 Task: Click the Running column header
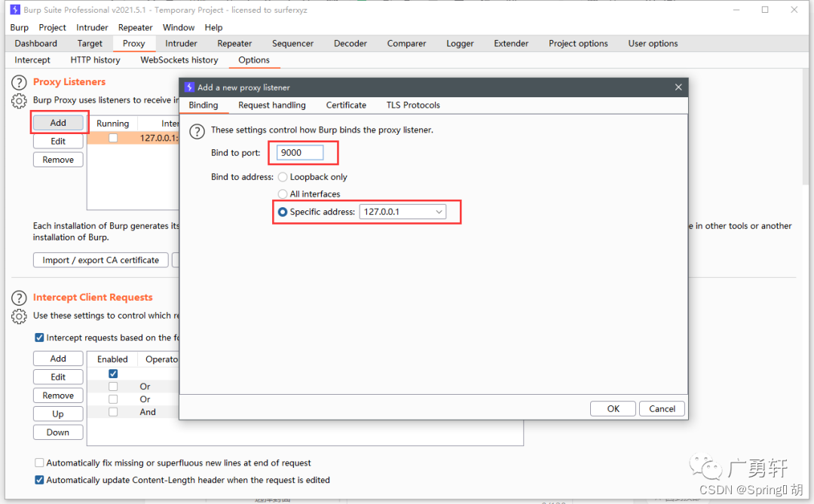pos(112,124)
